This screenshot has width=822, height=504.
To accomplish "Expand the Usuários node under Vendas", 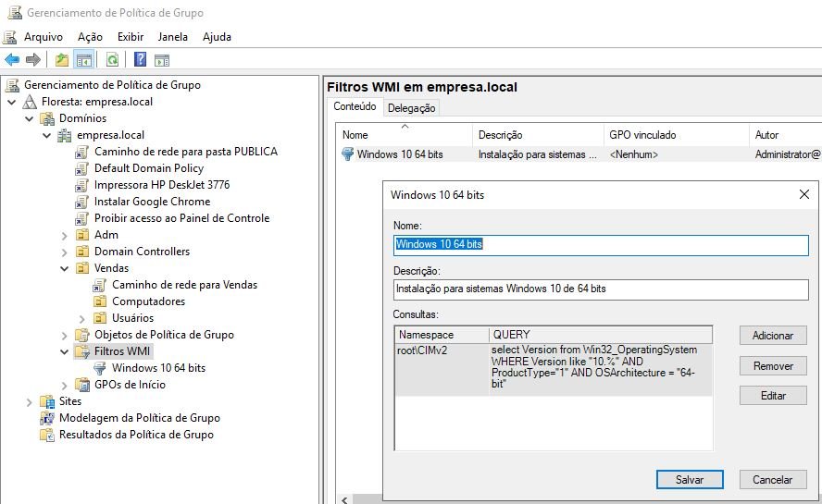I will (81, 319).
